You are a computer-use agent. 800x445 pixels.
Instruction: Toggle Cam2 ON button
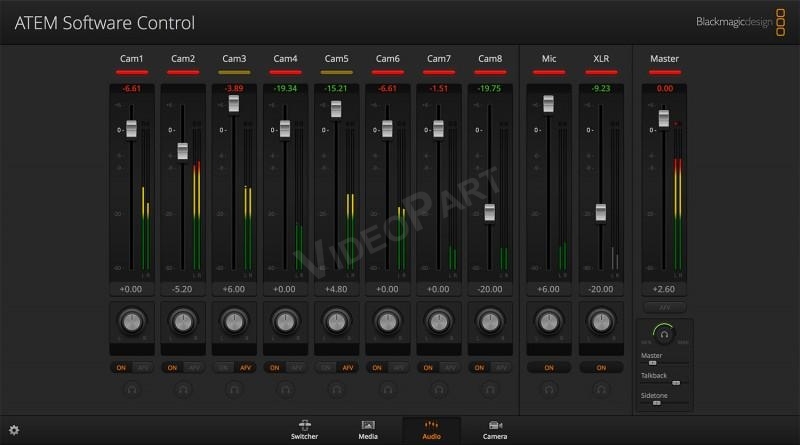172,367
